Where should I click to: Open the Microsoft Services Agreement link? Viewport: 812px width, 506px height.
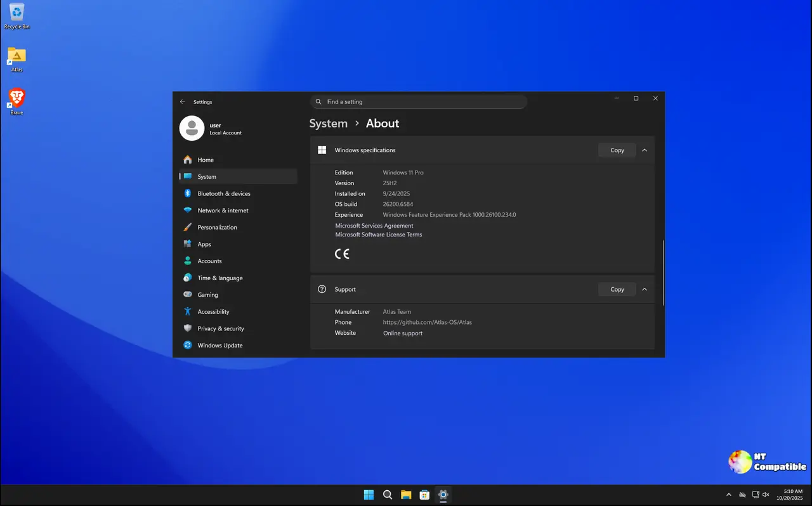coord(374,226)
